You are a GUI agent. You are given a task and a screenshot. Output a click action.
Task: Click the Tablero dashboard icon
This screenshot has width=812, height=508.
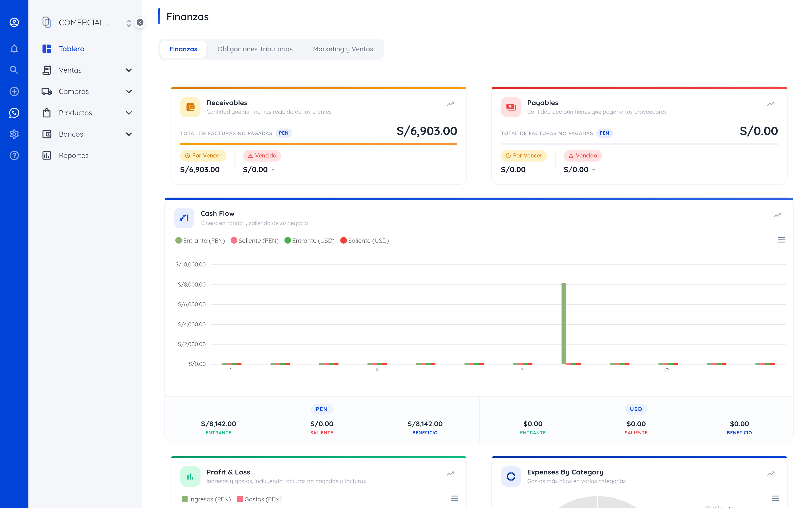click(x=47, y=49)
